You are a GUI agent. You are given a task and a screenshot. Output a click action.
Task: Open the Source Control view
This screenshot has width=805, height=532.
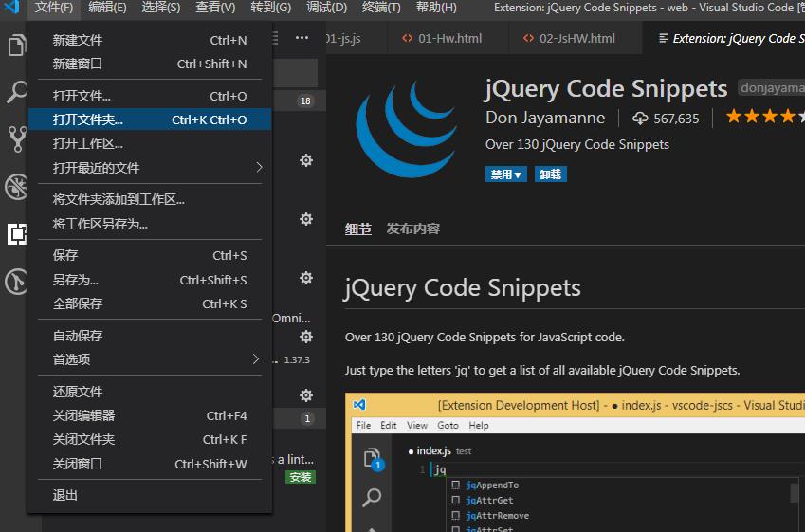16,139
